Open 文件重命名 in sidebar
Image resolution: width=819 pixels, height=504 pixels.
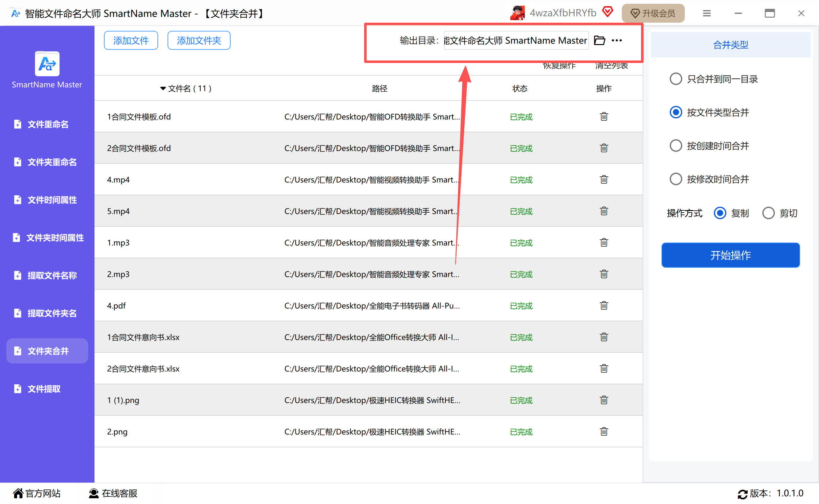pos(47,124)
